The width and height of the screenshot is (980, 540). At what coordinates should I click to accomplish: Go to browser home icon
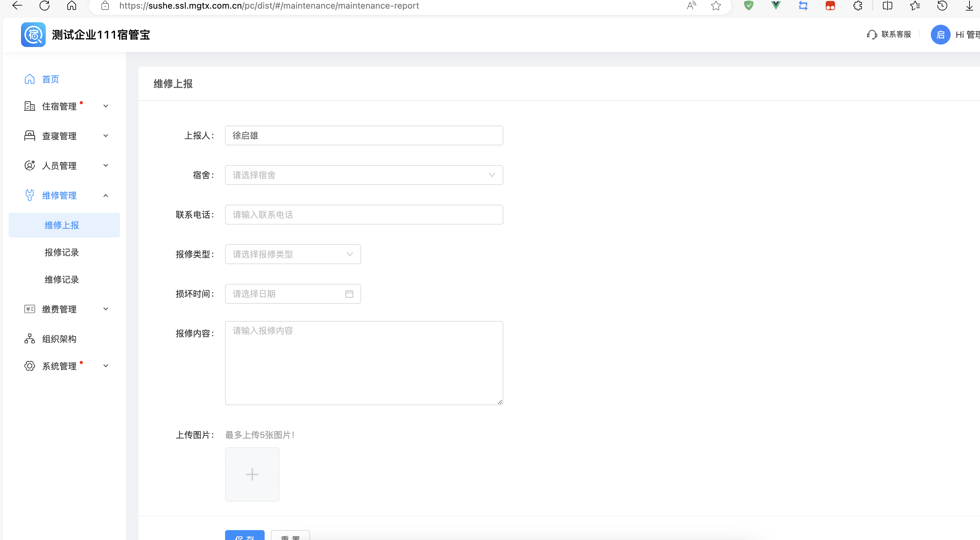click(x=71, y=5)
